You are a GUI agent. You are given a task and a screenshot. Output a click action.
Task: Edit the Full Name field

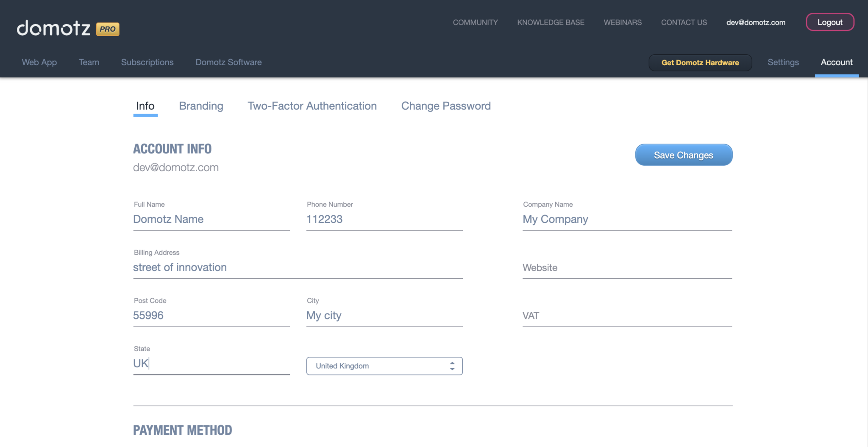pos(211,219)
